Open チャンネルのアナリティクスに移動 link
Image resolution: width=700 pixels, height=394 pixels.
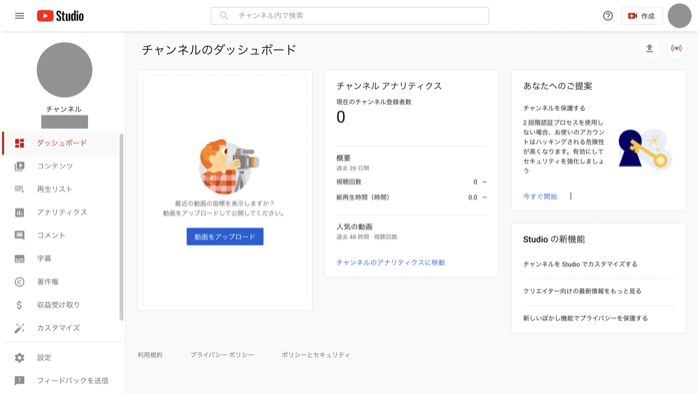[x=391, y=262]
